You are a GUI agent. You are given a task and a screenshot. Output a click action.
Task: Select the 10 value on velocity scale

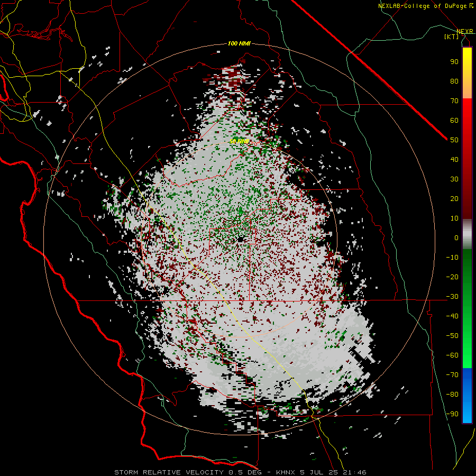pos(454,218)
